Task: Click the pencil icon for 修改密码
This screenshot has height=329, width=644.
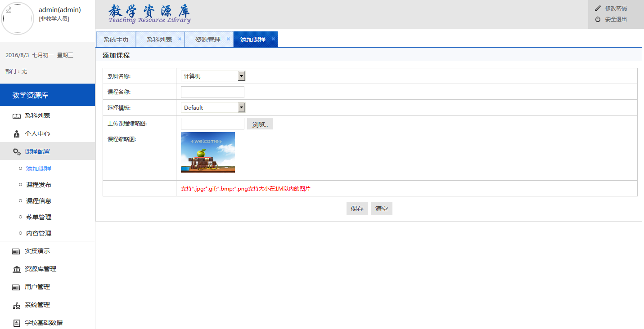Action: [598, 9]
